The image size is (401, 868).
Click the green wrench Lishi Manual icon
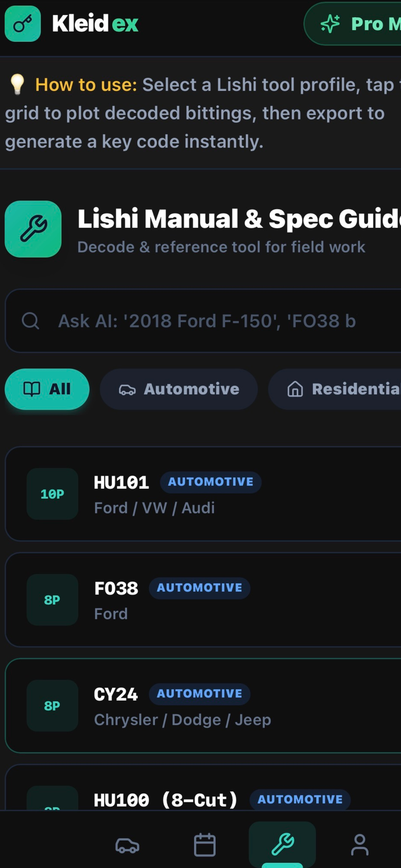[x=33, y=229]
